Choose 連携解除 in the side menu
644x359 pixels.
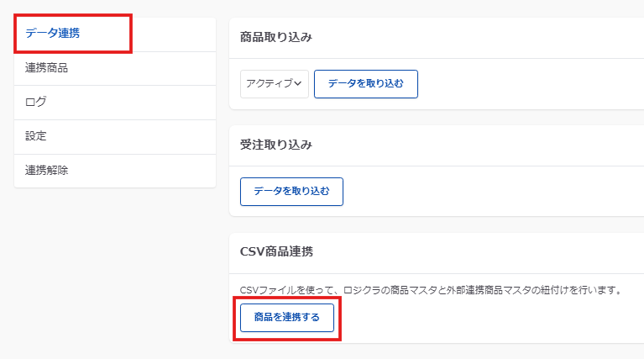pyautogui.click(x=46, y=171)
